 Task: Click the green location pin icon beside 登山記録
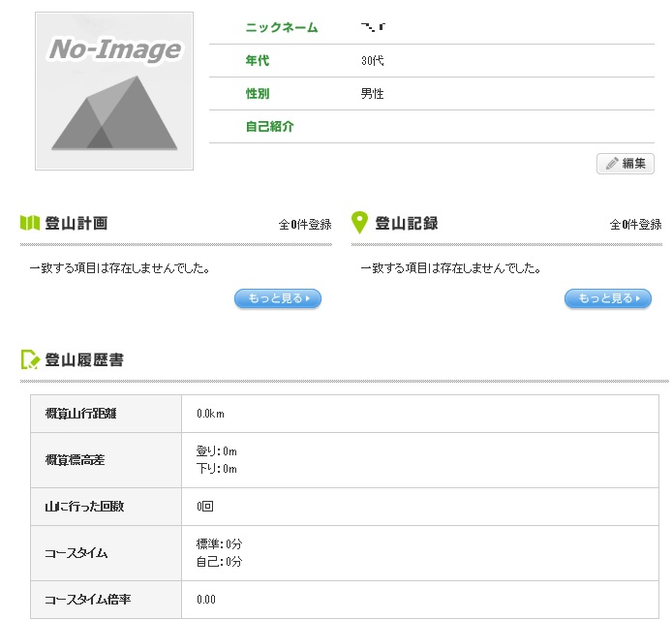pyautogui.click(x=359, y=223)
